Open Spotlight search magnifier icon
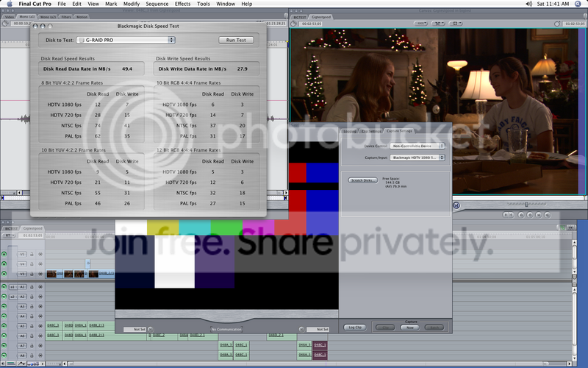The image size is (588, 368). [578, 4]
